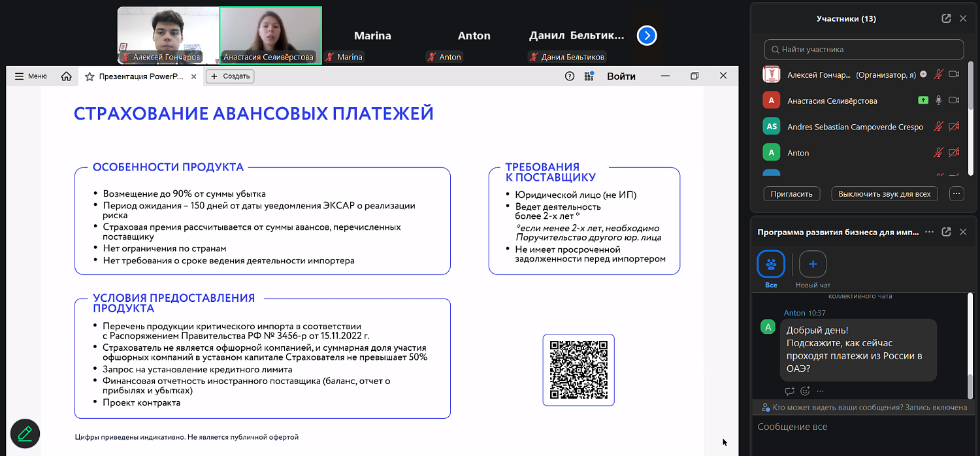The height and width of the screenshot is (456, 980).
Task: Click the search magnifier in Найти участника field
Action: click(x=774, y=49)
